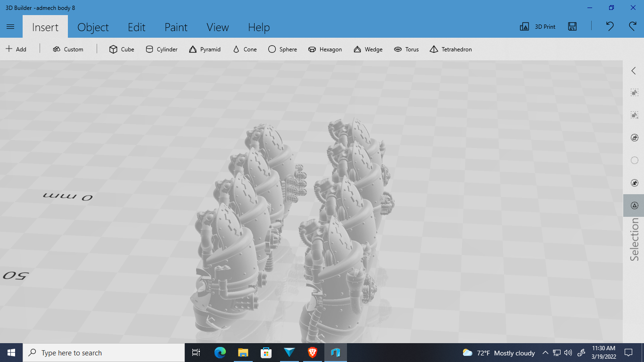Viewport: 644px width, 362px height.
Task: Collapse the Selection side panel
Action: [x=633, y=71]
